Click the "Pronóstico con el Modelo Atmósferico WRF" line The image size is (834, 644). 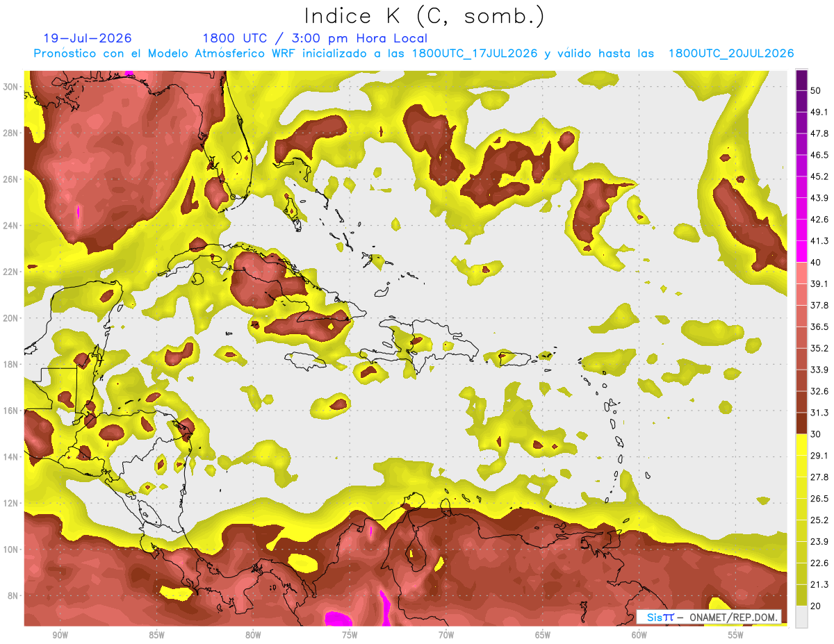coord(414,53)
